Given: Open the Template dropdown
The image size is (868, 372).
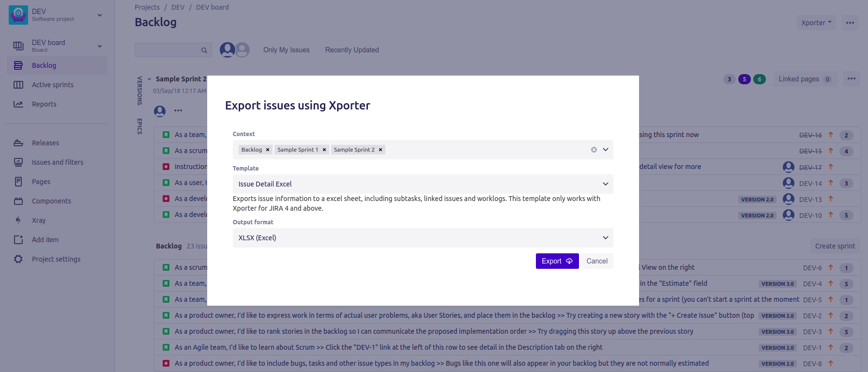Looking at the screenshot, I should [x=423, y=184].
